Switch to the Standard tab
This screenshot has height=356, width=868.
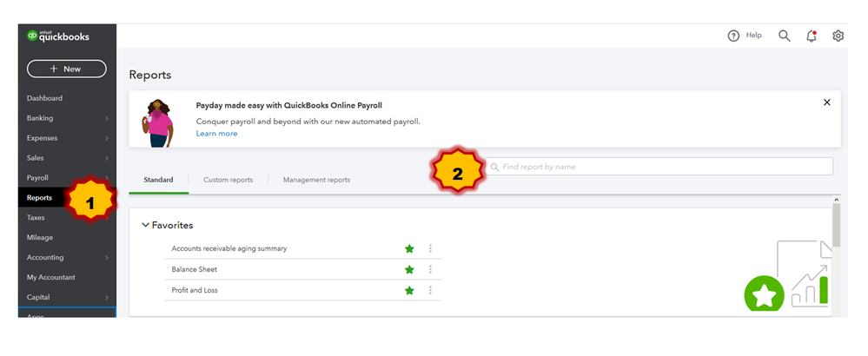(x=158, y=181)
